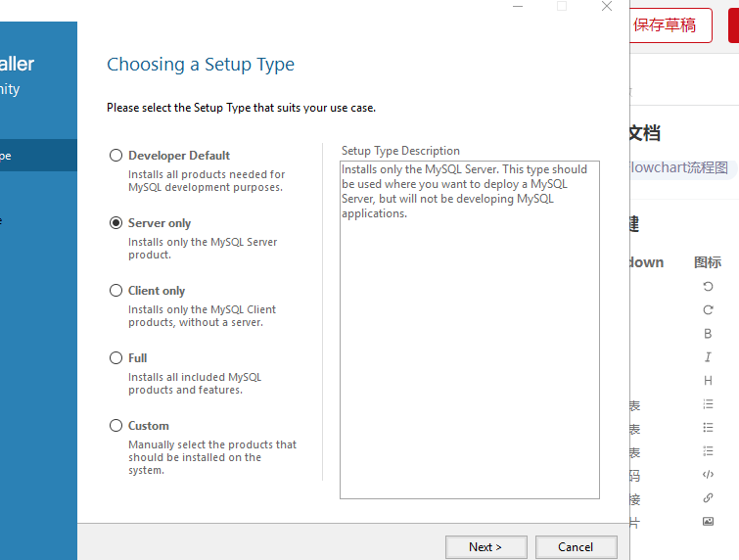Click the code block </> icon

[708, 474]
